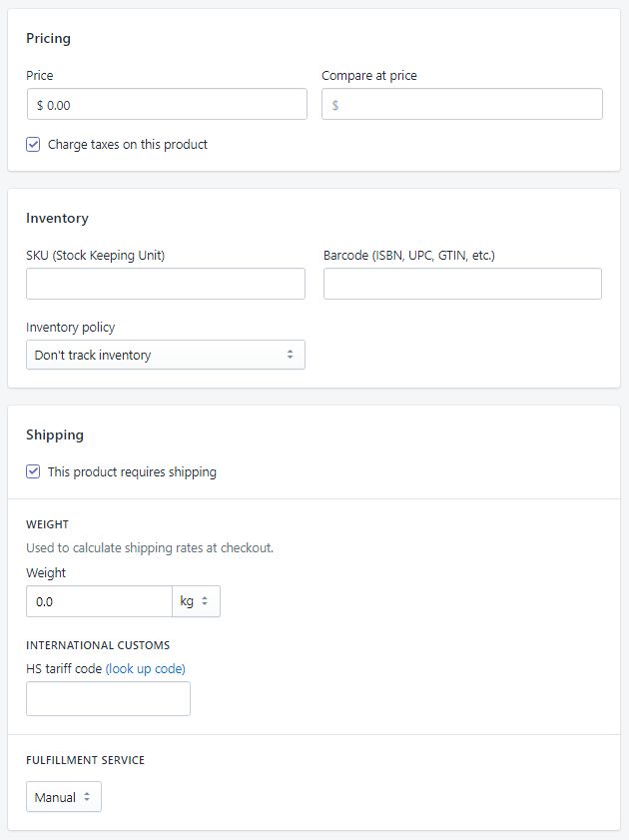Open the Inventory policy dropdown
Viewport: 629px width, 840px height.
point(166,355)
